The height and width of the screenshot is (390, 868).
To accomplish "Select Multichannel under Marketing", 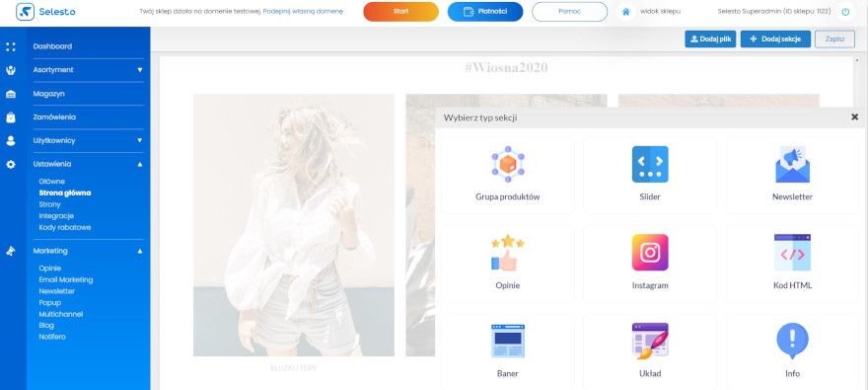I will (x=61, y=314).
